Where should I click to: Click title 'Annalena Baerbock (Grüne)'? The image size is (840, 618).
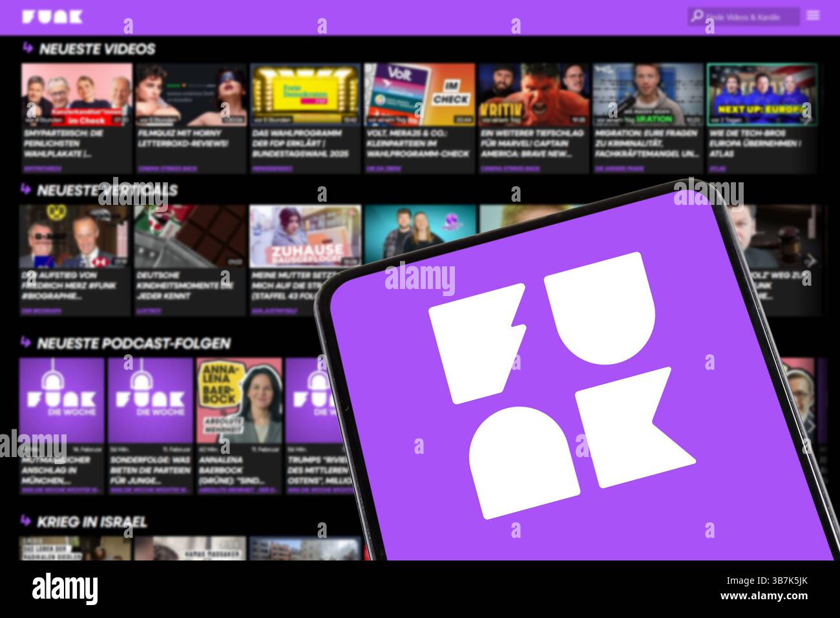(x=231, y=470)
